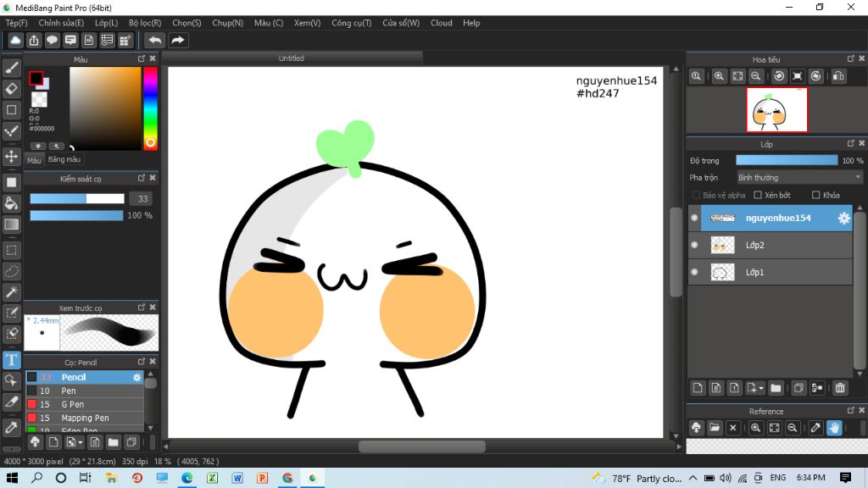The width and height of the screenshot is (868, 488).
Task: Switch to the Bảng màu tab
Action: coord(64,159)
